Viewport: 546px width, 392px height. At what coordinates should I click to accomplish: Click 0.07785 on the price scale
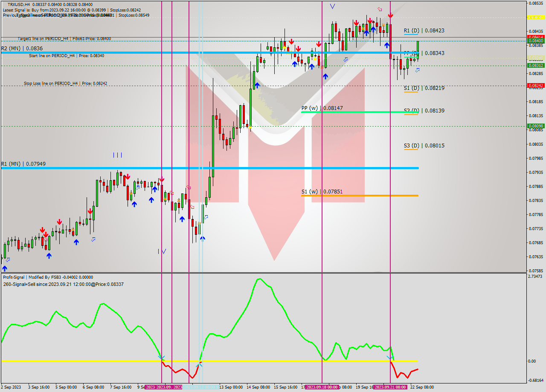click(536, 215)
